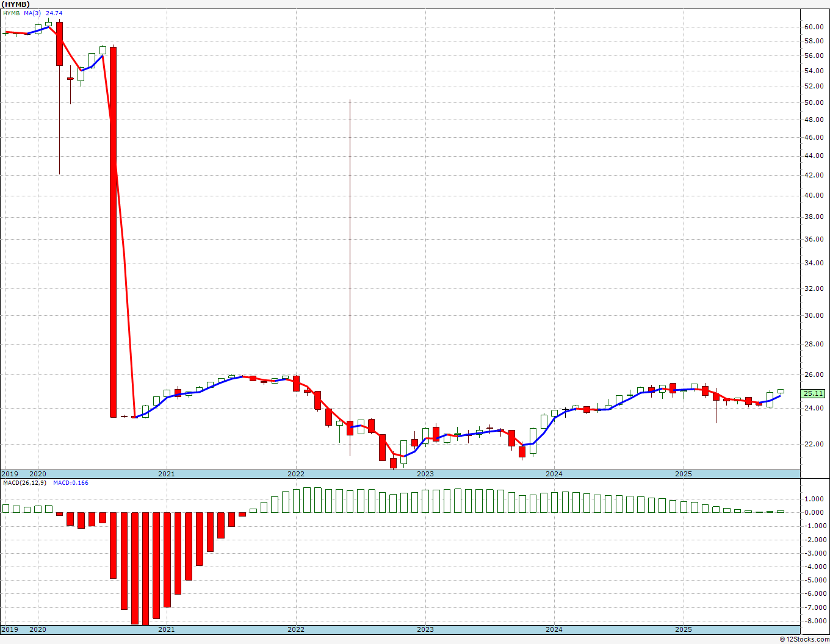Select the 0.000 MACD axis label
Image resolution: width=830 pixels, height=644 pixels.
point(815,512)
